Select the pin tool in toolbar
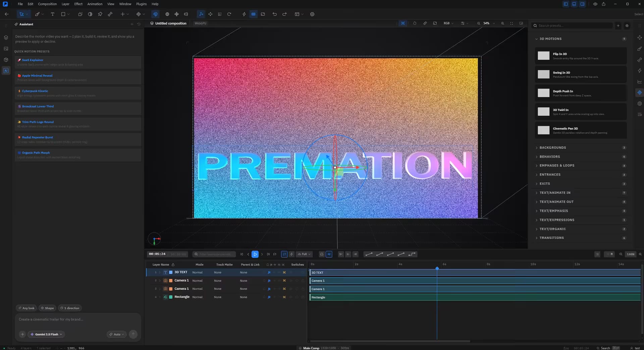The width and height of the screenshot is (644, 350). click(x=100, y=14)
